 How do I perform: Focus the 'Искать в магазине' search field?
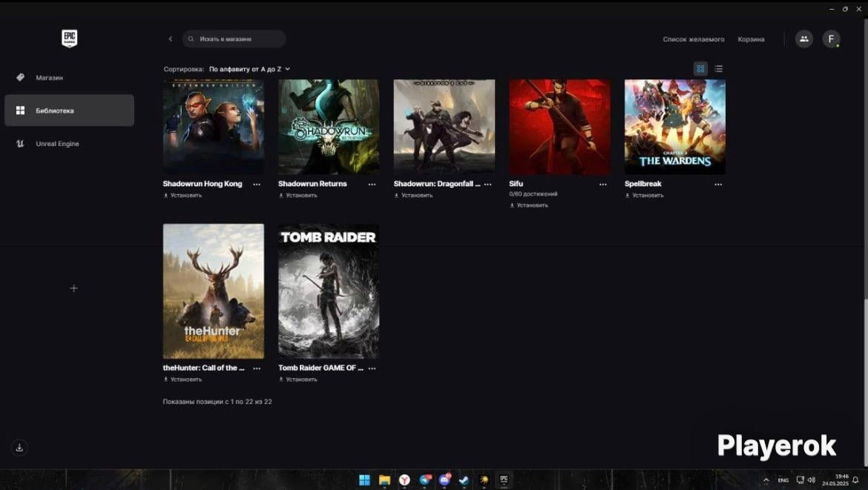[x=234, y=39]
